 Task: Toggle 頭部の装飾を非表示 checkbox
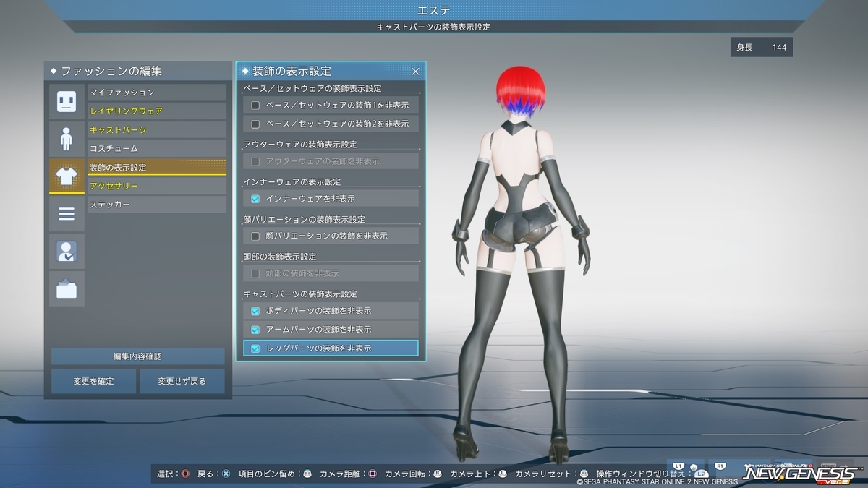tap(255, 273)
